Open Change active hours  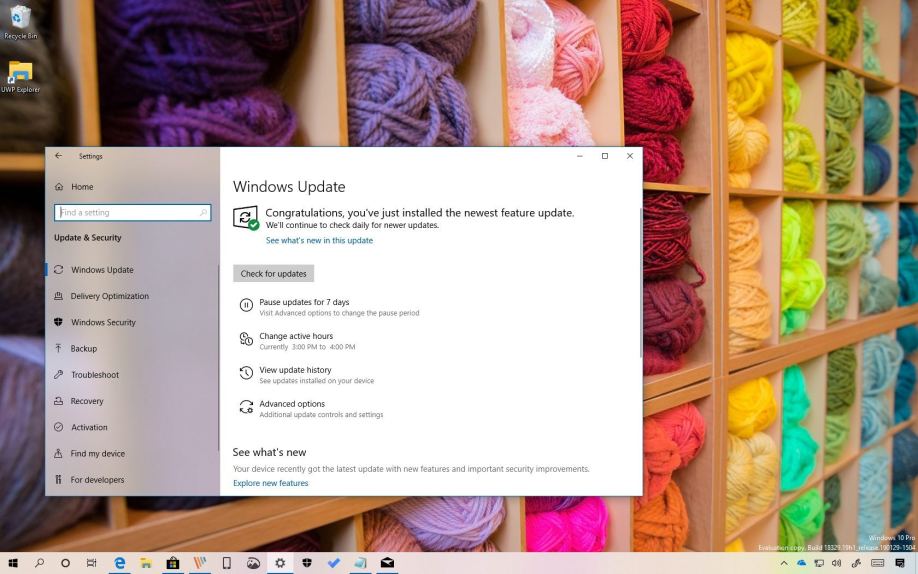coord(296,336)
